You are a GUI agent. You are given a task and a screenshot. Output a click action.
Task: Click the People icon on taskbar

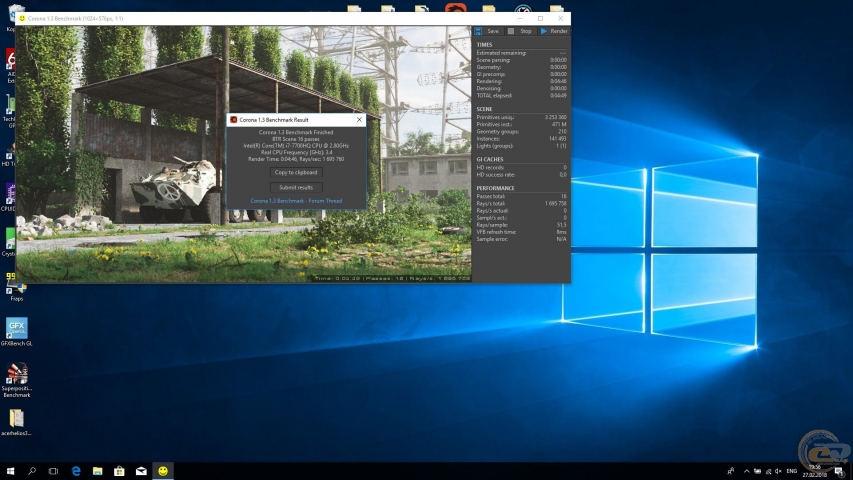click(x=731, y=471)
